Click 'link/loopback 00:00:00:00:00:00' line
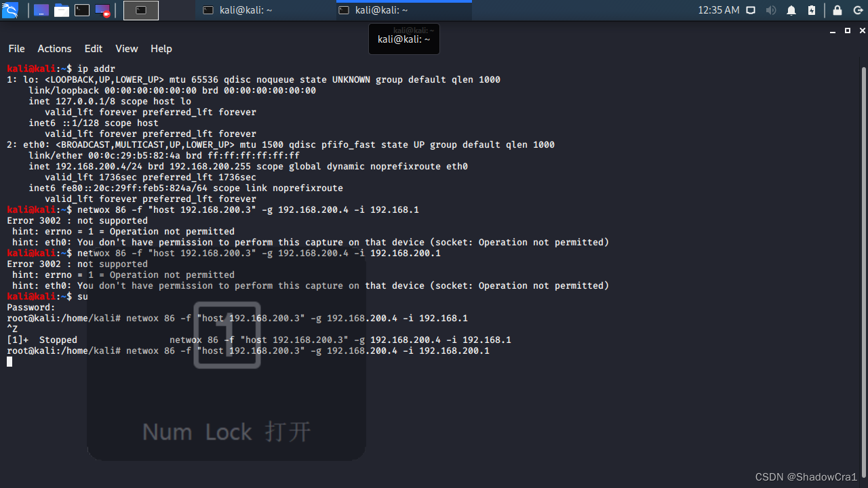Viewport: 868px width, 488px height. [172, 90]
